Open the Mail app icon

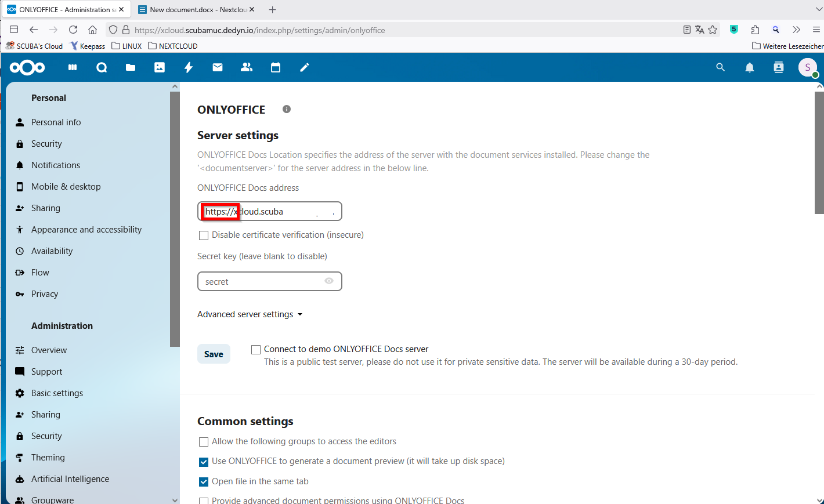[x=218, y=68]
